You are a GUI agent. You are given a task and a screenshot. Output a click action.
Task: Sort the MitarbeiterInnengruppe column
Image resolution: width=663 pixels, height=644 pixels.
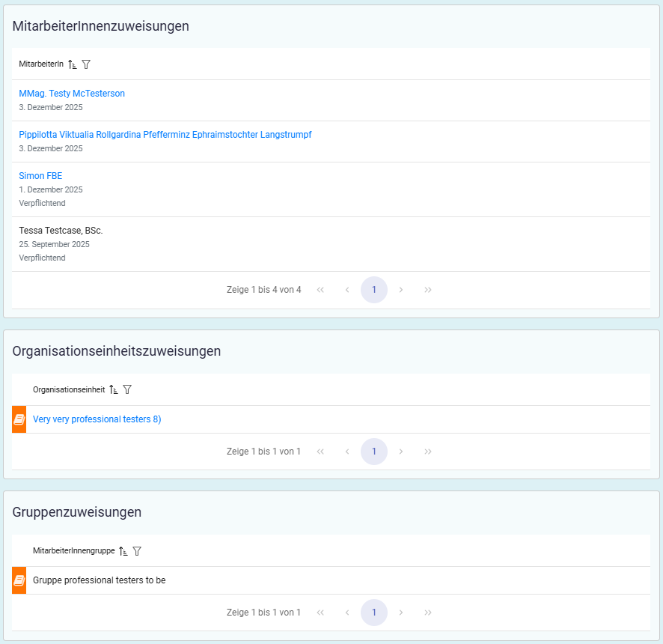click(x=123, y=550)
